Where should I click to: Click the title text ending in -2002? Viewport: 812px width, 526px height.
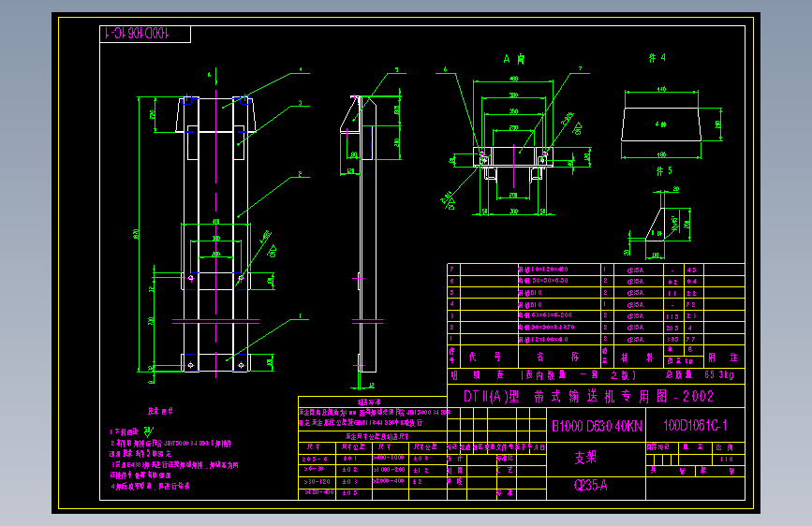589,397
